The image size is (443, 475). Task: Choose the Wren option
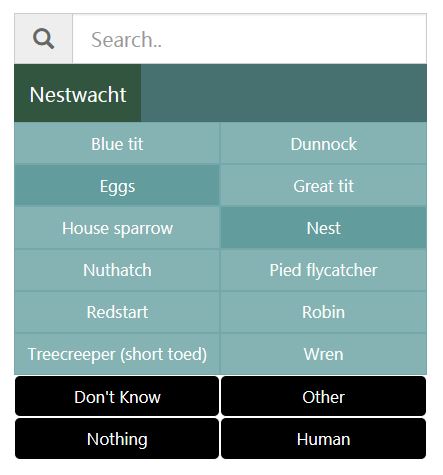coord(323,354)
